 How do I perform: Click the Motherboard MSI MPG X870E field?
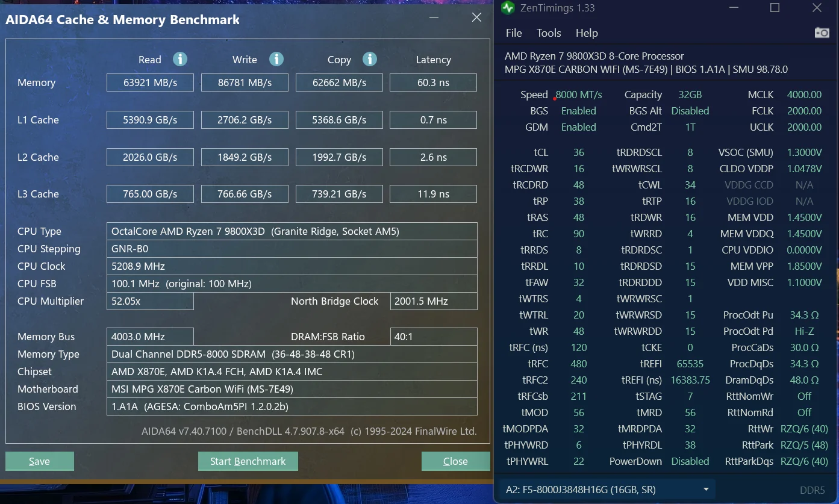[292, 389]
